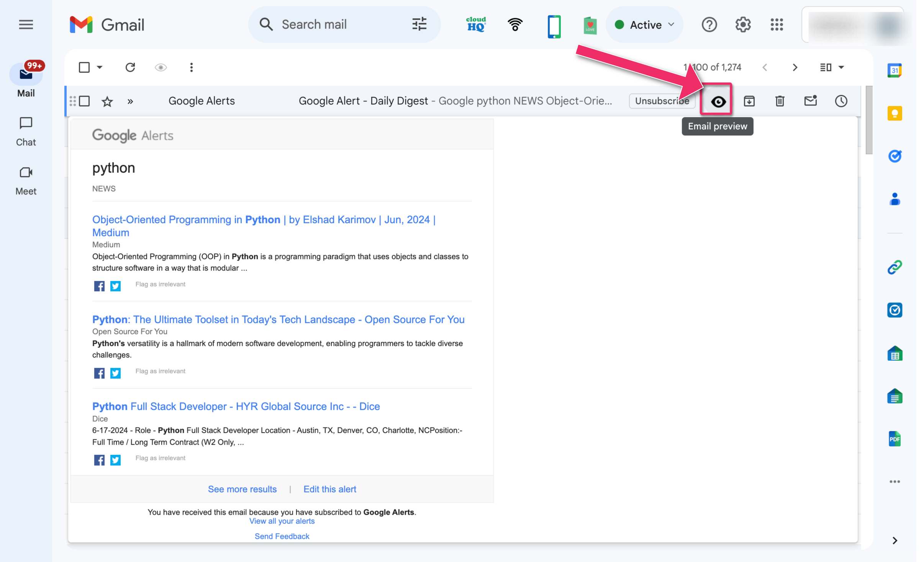
Task: Star the Google Alerts email
Action: [x=107, y=101]
